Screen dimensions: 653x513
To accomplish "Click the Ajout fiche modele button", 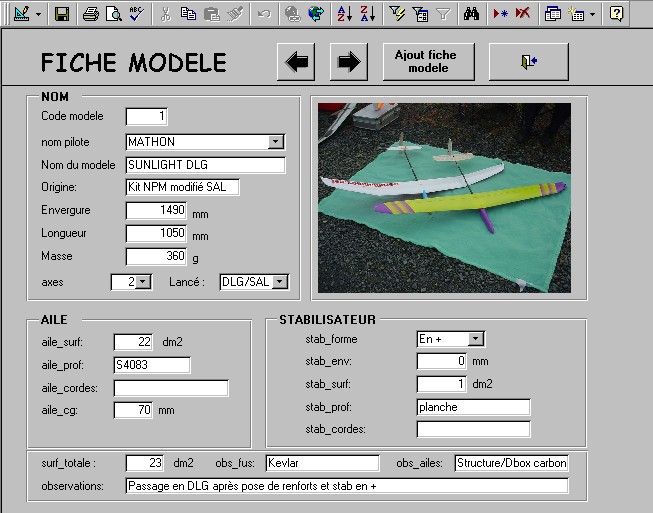I will (429, 62).
